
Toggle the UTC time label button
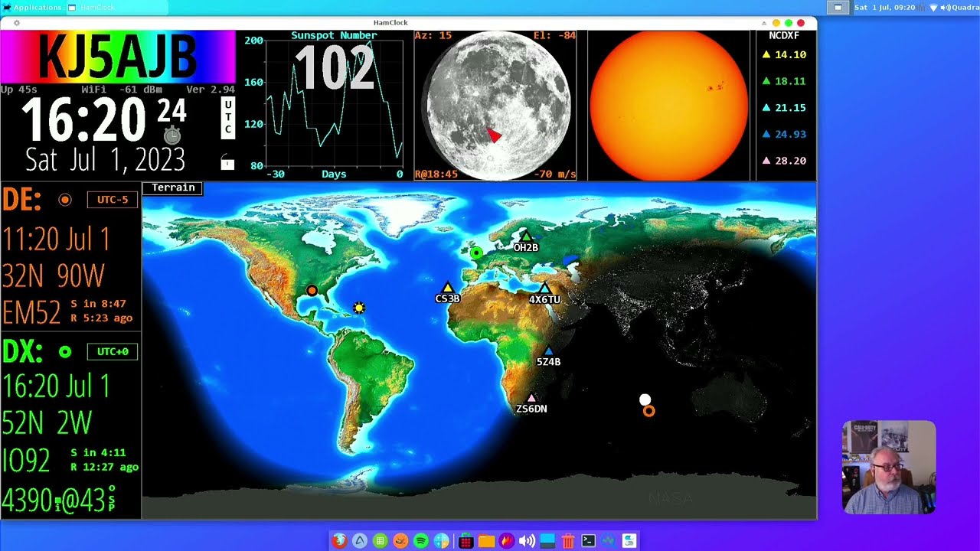pyautogui.click(x=227, y=118)
